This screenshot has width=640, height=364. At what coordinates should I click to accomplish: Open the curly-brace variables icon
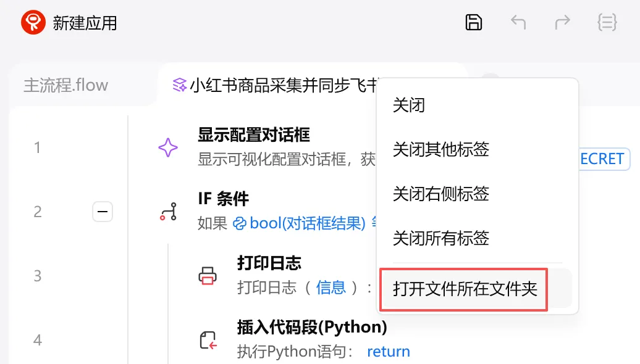(607, 22)
